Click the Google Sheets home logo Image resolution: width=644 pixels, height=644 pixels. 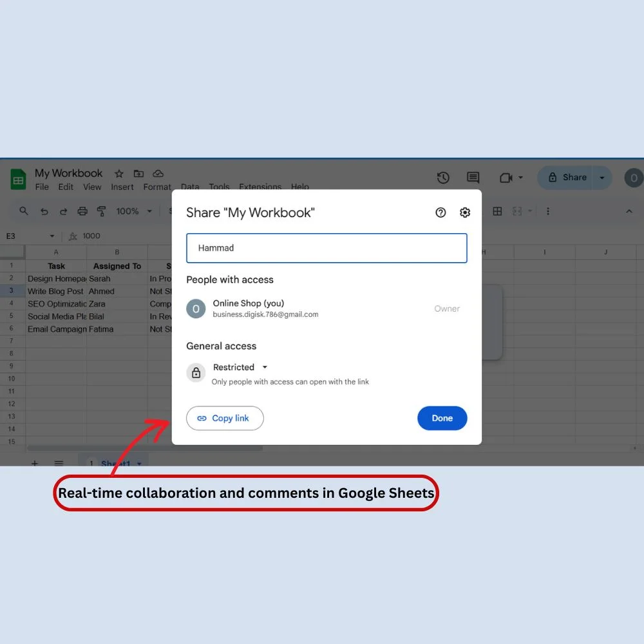click(x=18, y=180)
